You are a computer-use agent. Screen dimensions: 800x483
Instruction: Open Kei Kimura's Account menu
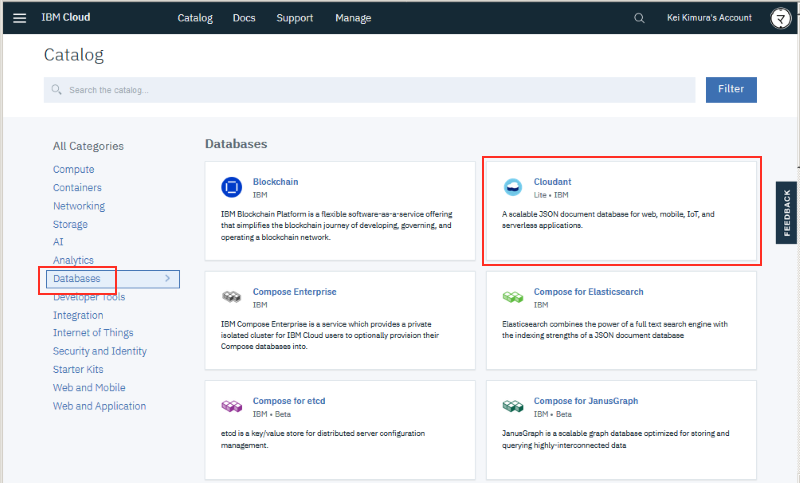point(709,18)
